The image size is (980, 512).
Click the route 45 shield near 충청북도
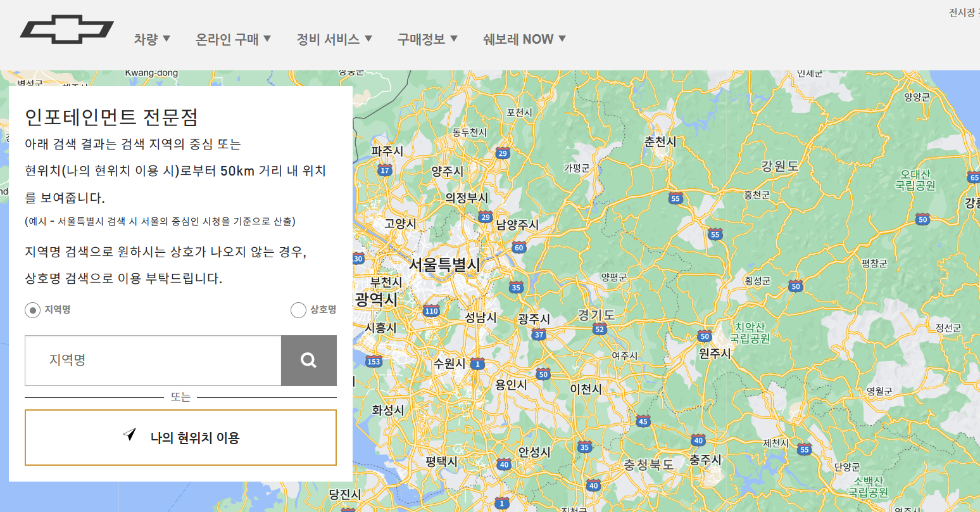coord(643,419)
